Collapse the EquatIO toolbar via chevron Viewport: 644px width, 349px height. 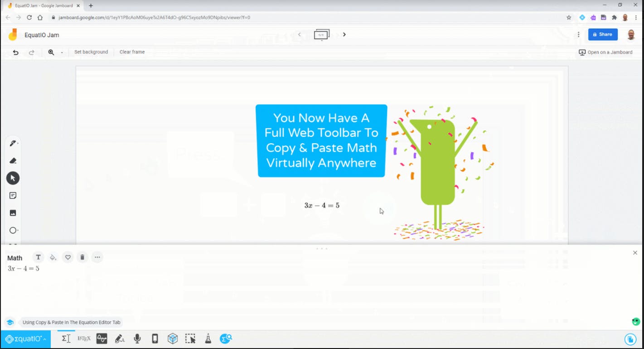click(45, 339)
